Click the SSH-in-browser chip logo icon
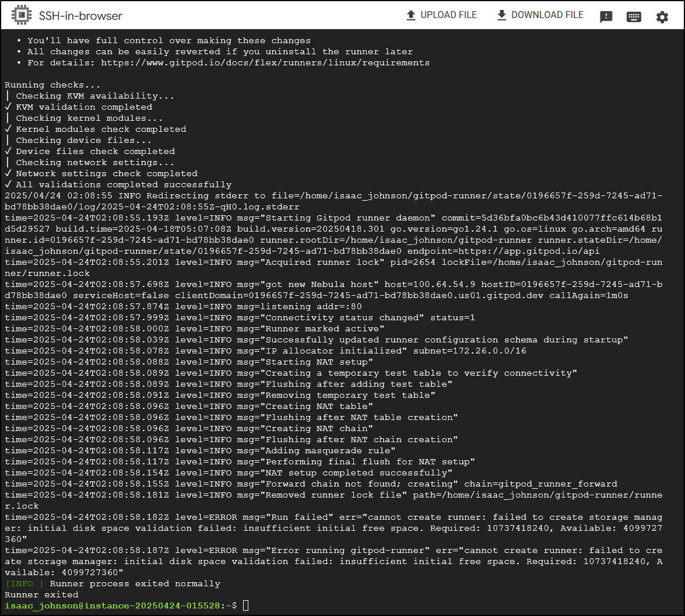 [x=21, y=15]
